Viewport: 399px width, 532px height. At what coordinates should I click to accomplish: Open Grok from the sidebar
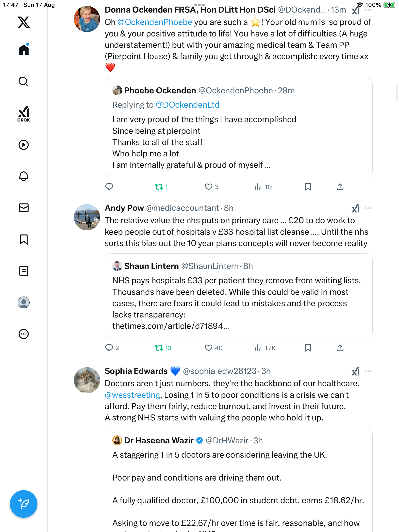point(24,114)
